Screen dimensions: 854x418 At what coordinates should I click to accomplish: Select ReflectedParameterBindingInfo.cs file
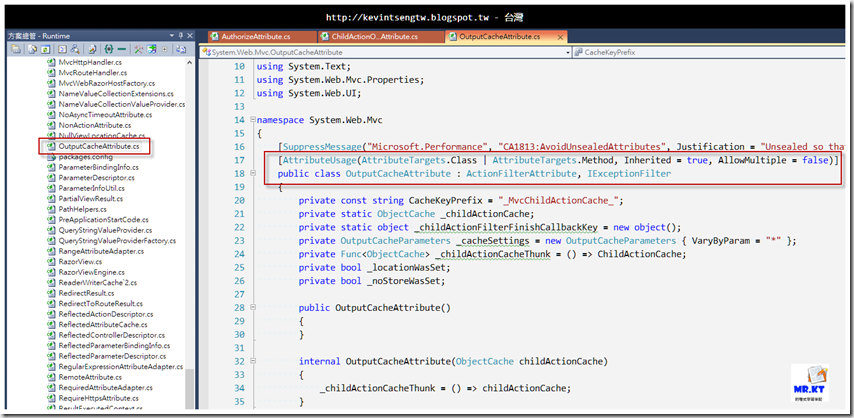[114, 346]
